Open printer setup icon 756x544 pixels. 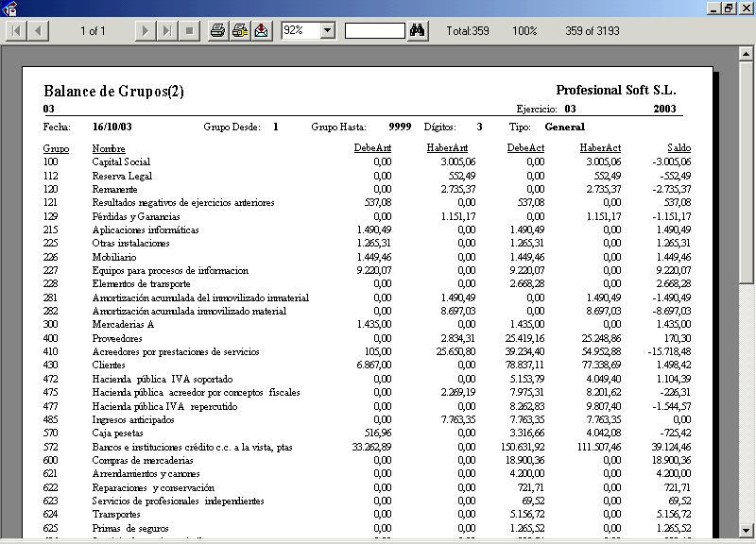(239, 31)
